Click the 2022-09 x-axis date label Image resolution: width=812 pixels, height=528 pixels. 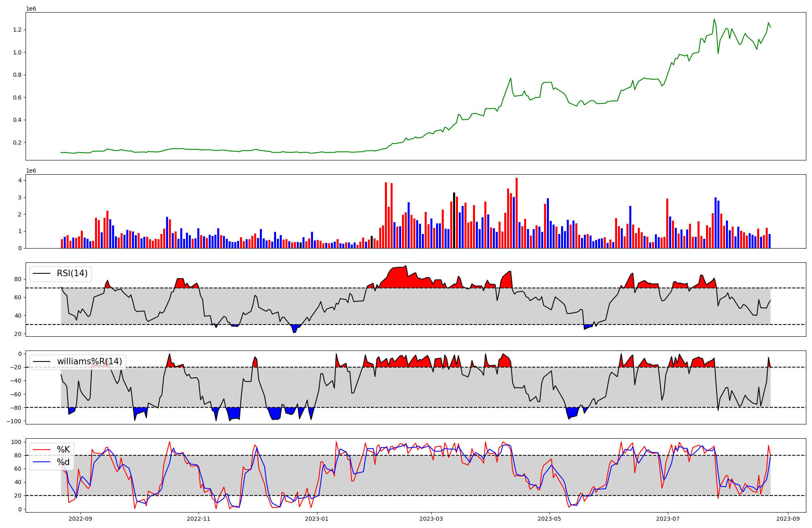coord(80,519)
